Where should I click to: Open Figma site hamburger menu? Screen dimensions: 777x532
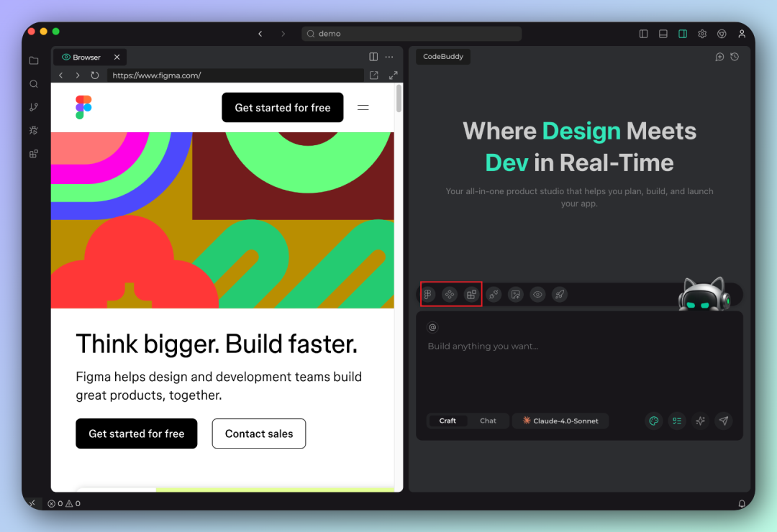pos(363,108)
